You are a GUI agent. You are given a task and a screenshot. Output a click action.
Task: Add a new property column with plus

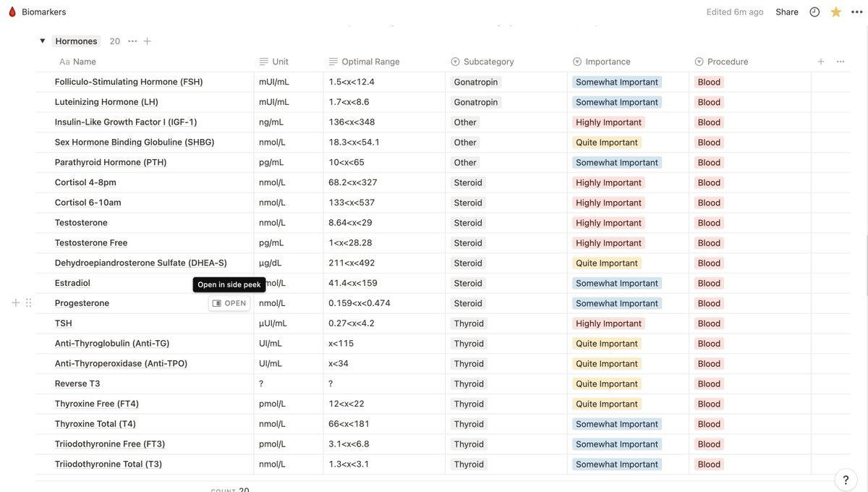pos(821,61)
